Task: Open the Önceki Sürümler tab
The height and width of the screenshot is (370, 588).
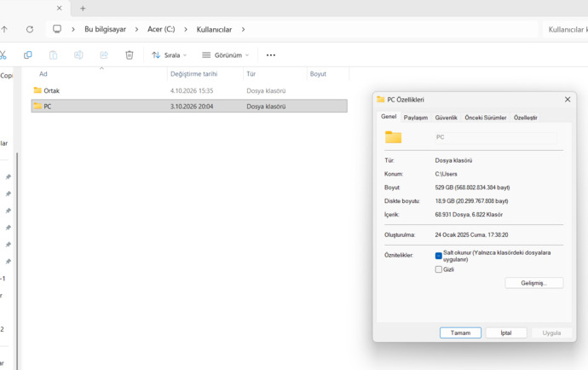Action: pyautogui.click(x=485, y=118)
